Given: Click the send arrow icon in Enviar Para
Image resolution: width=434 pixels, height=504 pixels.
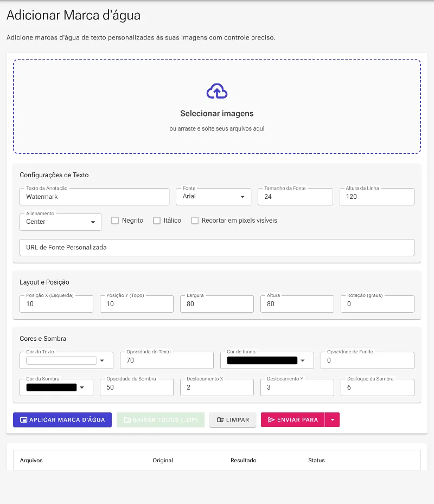Looking at the screenshot, I should click(x=271, y=420).
